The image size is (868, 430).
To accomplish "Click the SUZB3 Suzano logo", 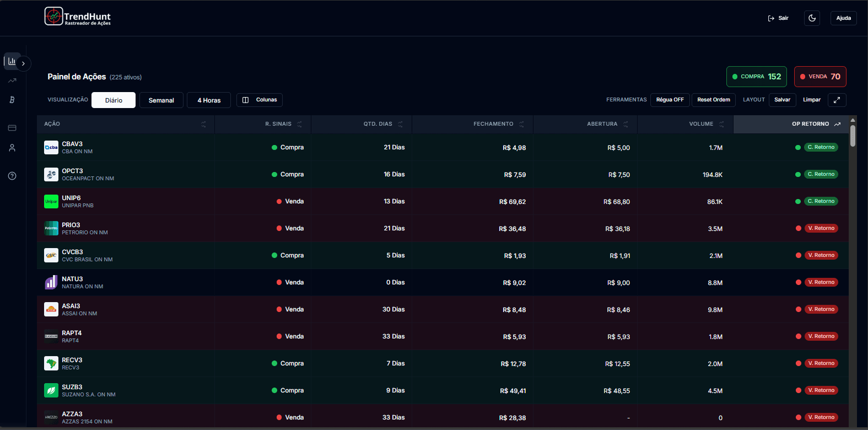I will coord(51,390).
